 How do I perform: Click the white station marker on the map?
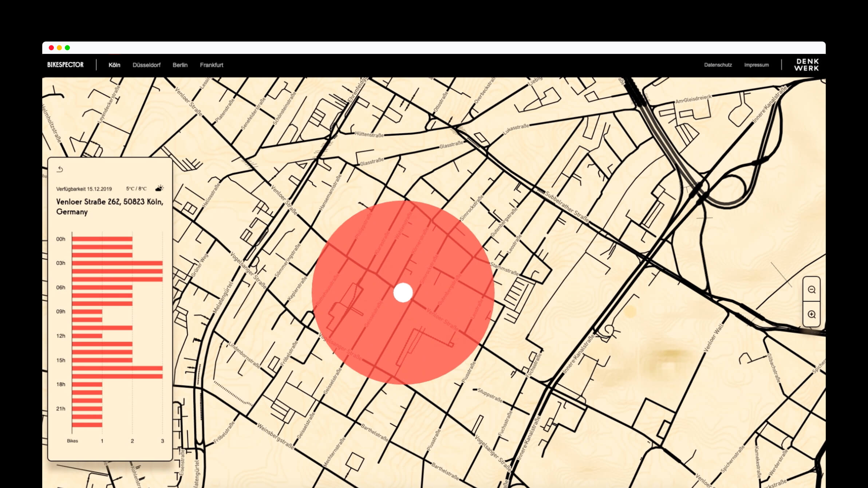click(x=403, y=292)
